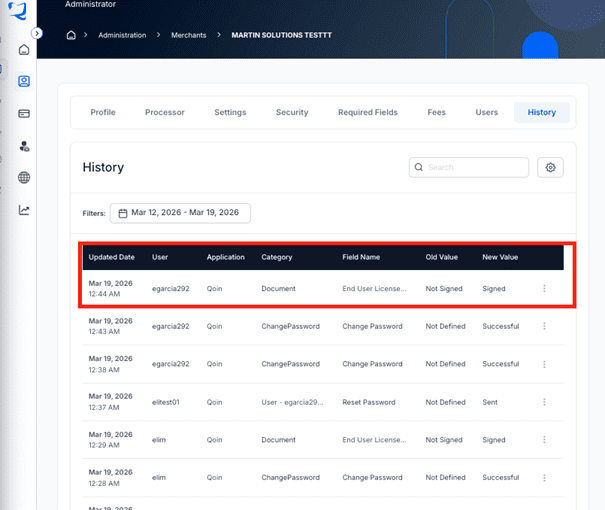605x510 pixels.
Task: Open row menu for 12:43 AM Change Password
Action: point(544,326)
